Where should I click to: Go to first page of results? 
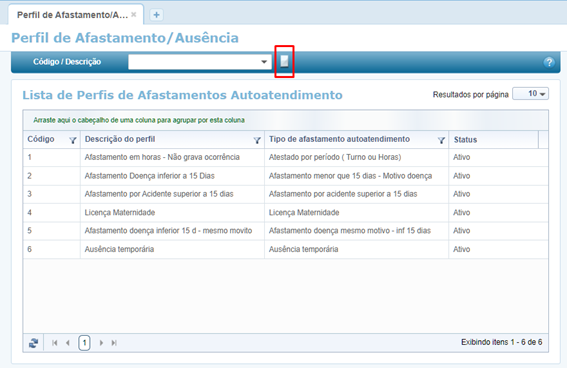pyautogui.click(x=55, y=343)
